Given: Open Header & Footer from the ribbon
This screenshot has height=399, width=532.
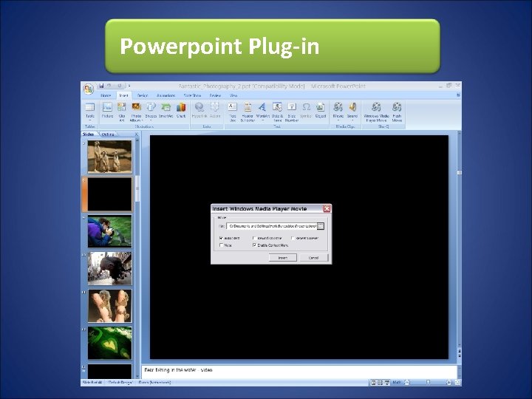Looking at the screenshot, I should point(248,112).
